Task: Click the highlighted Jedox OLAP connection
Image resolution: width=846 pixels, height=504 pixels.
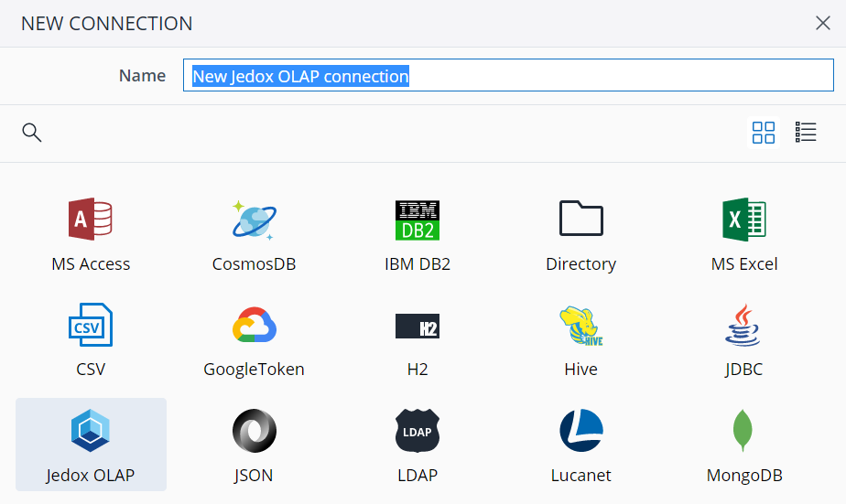Action: click(91, 444)
